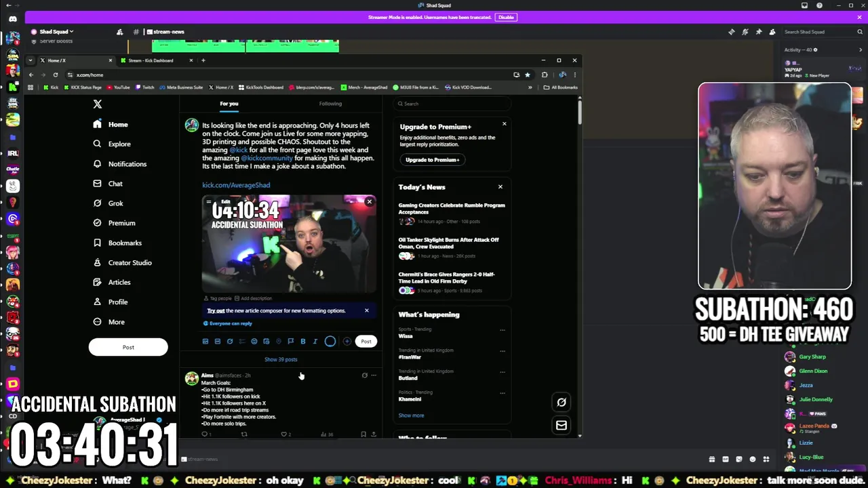Reload the browser page

click(56, 75)
